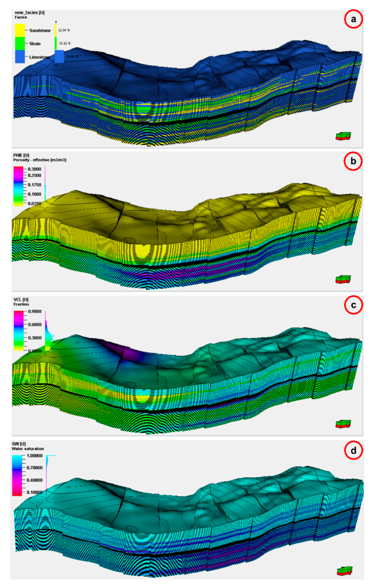Select the yellow Sandstone facies swatch
The image size is (370, 588).
coord(20,30)
